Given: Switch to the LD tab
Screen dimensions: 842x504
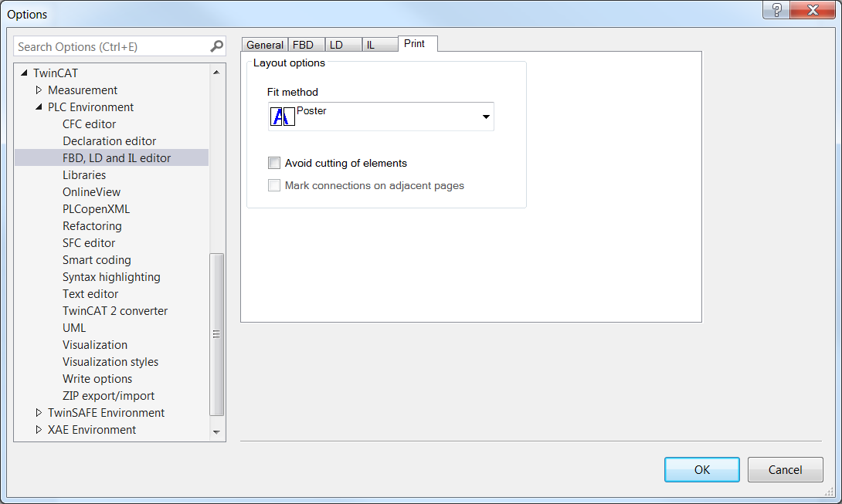Looking at the screenshot, I should pos(343,45).
